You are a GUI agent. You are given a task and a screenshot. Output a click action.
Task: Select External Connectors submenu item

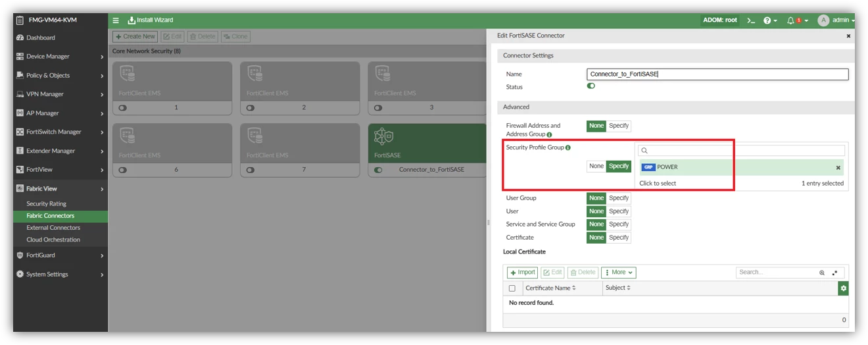click(60, 228)
